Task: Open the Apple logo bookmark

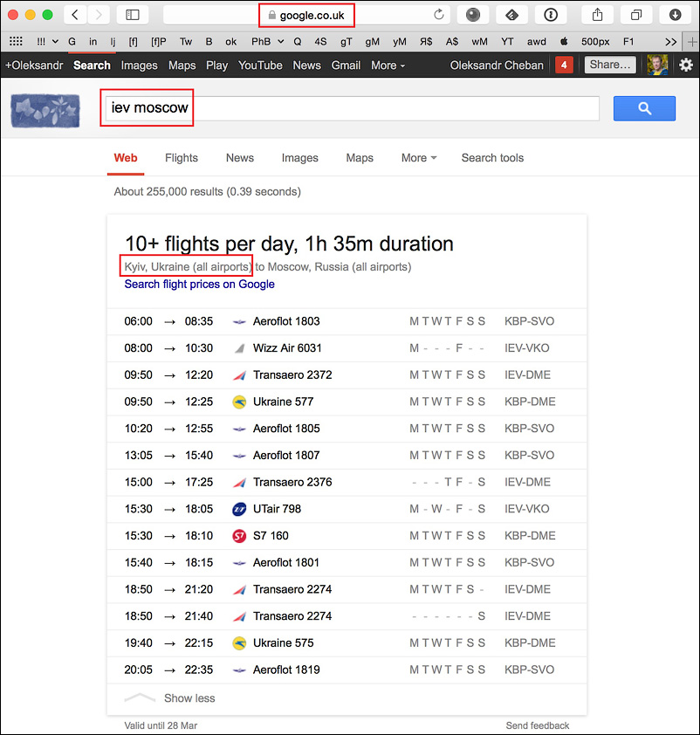Action: tap(564, 42)
